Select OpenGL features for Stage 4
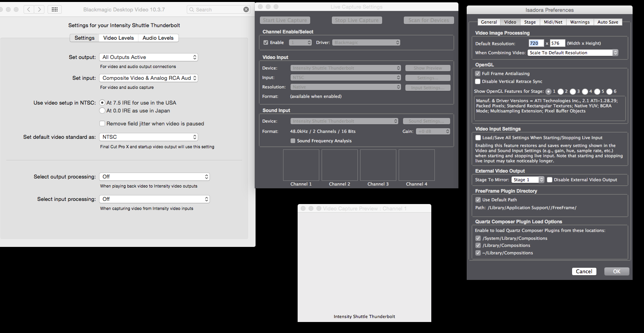The height and width of the screenshot is (333, 644). point(585,92)
